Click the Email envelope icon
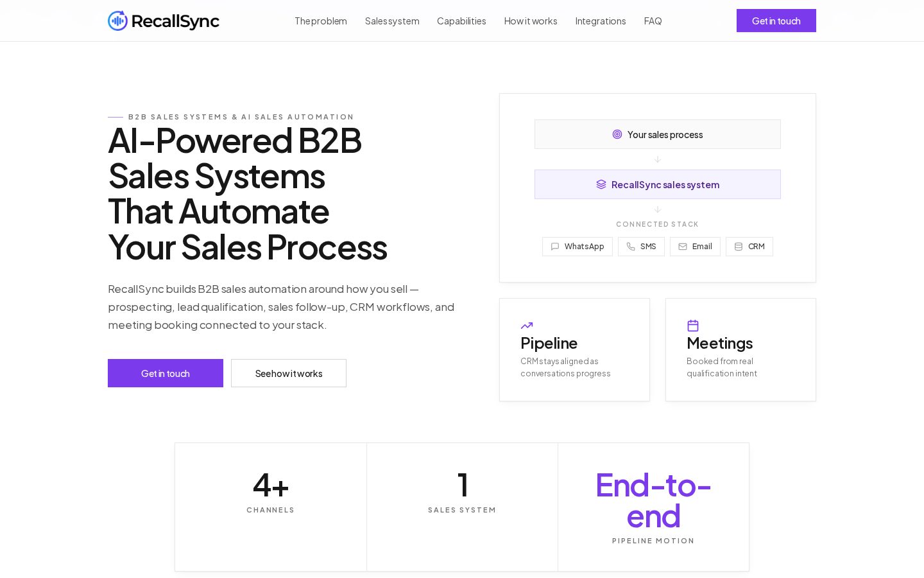This screenshot has height=578, width=924. pyautogui.click(x=683, y=247)
